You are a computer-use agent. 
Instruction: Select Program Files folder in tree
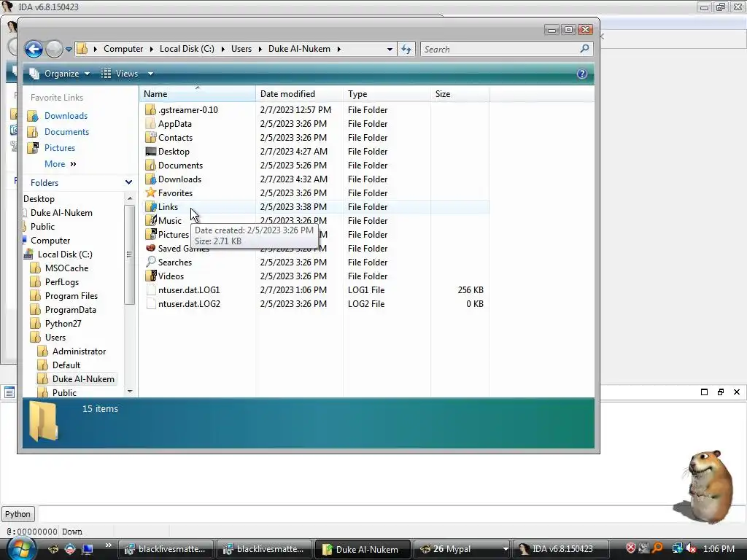pos(71,296)
